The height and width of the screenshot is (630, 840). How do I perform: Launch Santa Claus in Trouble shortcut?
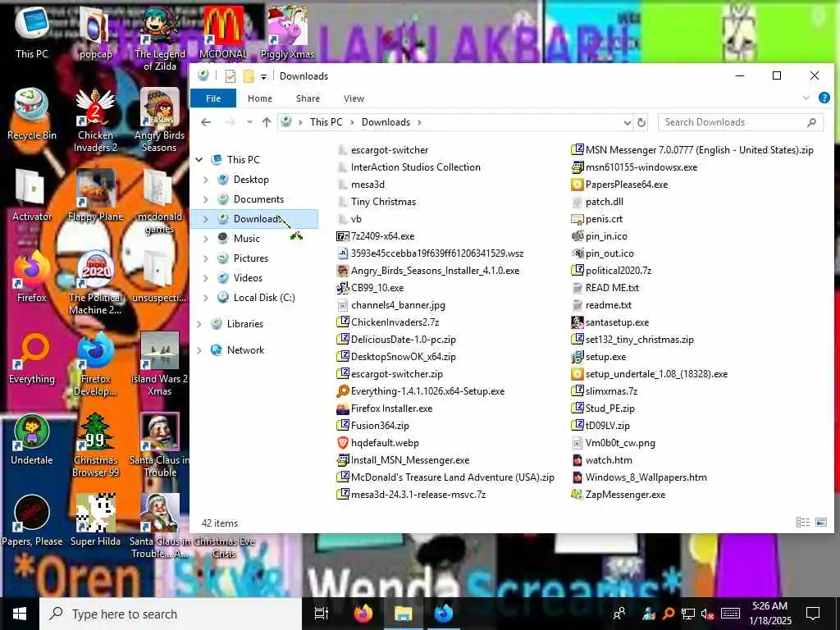point(159,445)
